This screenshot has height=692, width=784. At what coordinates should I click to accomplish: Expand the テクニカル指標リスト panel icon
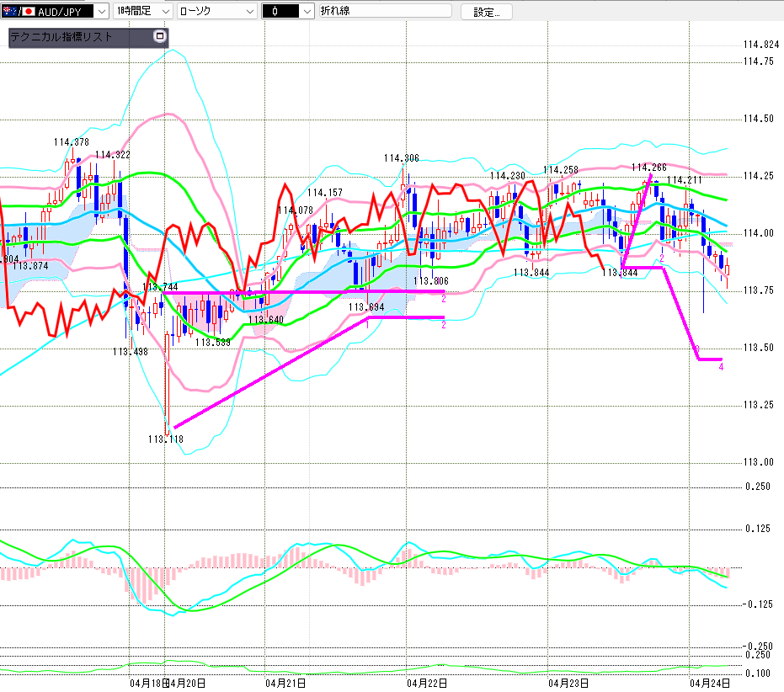tap(160, 36)
